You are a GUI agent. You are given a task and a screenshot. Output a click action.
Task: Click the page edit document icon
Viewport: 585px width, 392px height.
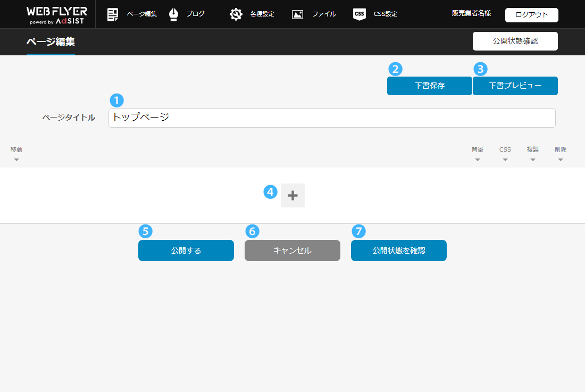[112, 14]
